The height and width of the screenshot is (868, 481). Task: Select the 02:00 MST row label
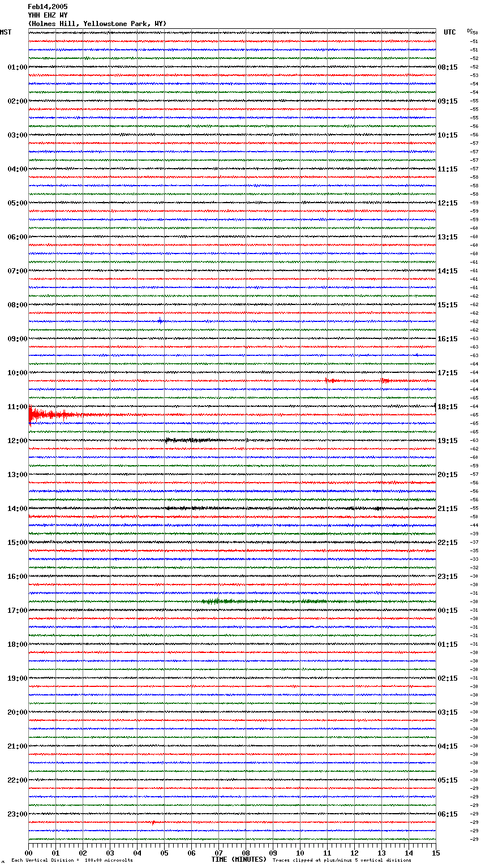tap(18, 101)
